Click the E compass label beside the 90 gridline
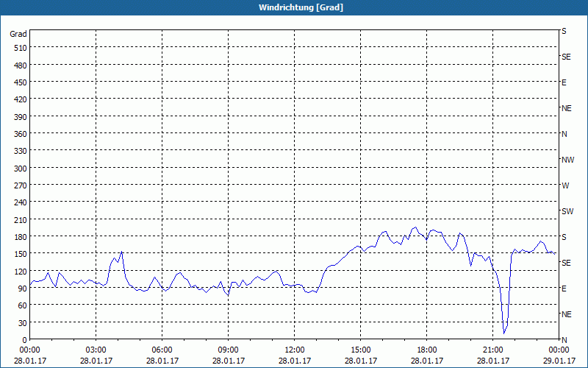The width and height of the screenshot is (588, 368). pyautogui.click(x=564, y=289)
